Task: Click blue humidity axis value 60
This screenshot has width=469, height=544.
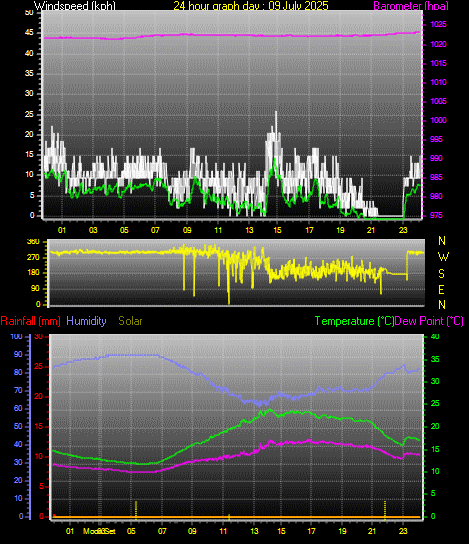Action: (18, 409)
